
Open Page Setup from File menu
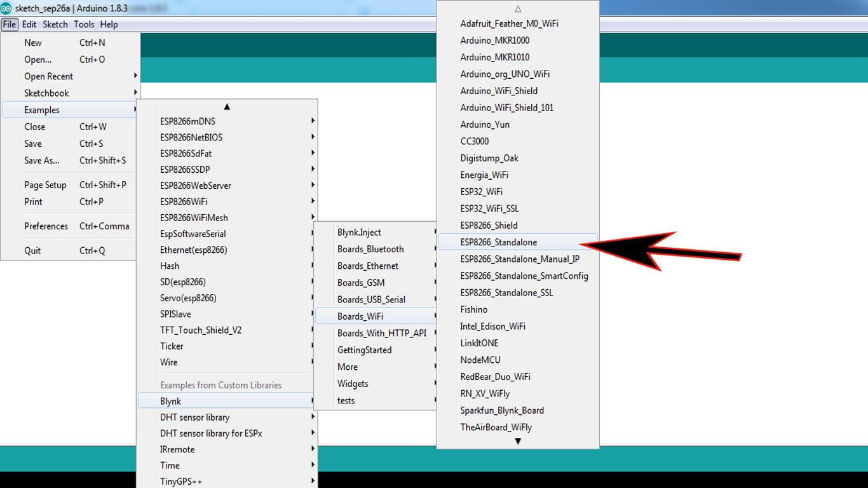coord(70,185)
